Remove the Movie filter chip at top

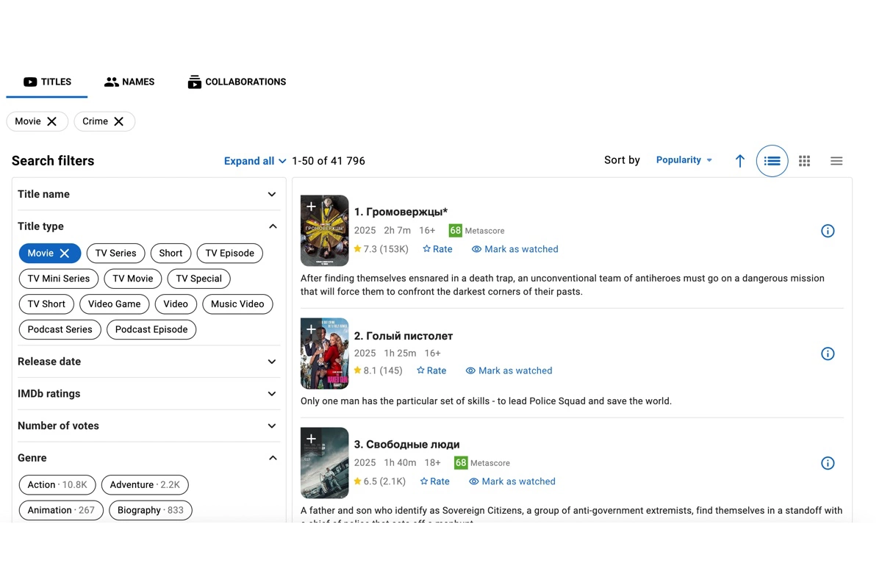pyautogui.click(x=51, y=121)
